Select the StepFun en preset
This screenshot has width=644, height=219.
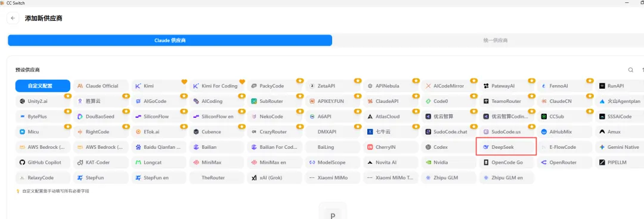tap(159, 178)
